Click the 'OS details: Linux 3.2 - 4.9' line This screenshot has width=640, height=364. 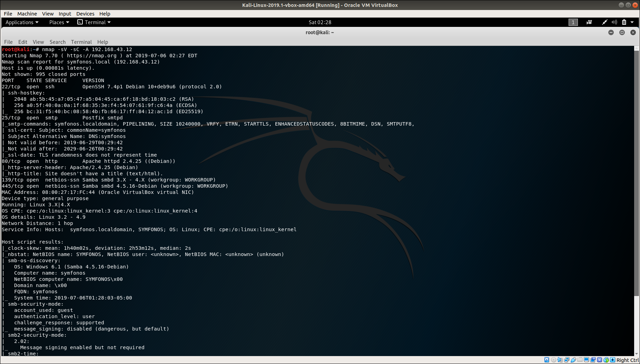pos(43,217)
